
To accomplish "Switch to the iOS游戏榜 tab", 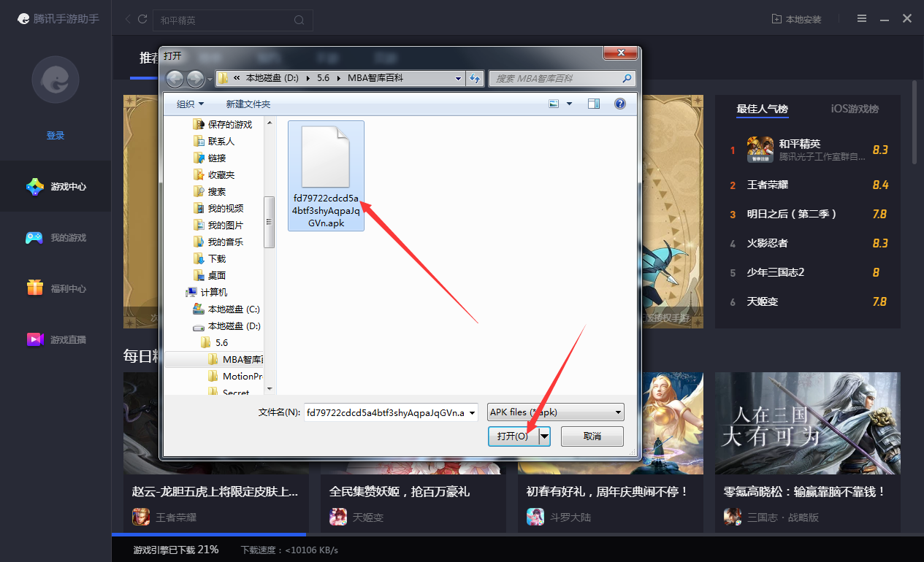I will [x=854, y=109].
